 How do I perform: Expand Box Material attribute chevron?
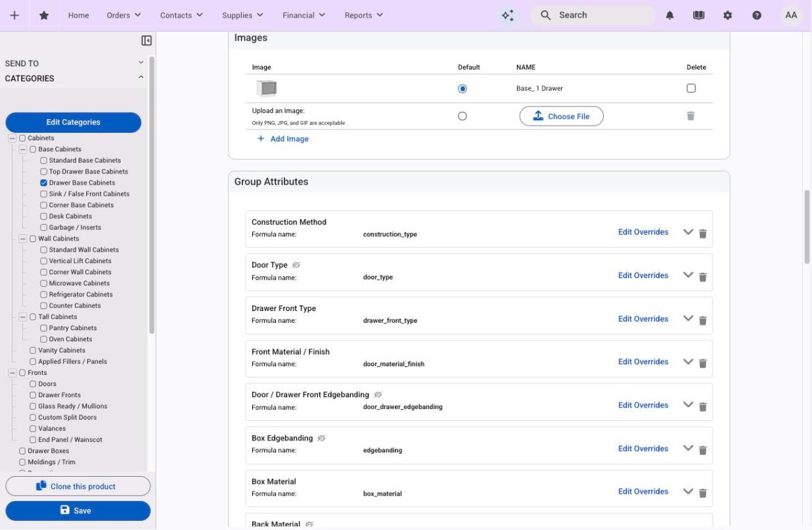click(x=688, y=491)
